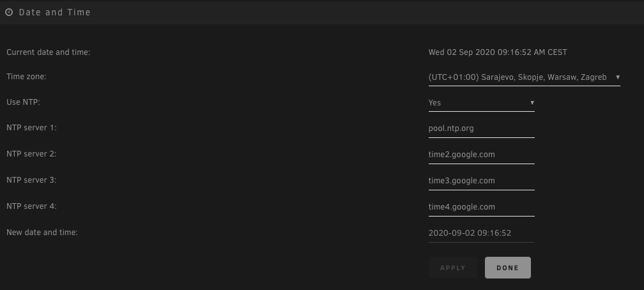The width and height of the screenshot is (644, 290).
Task: Click the NTP server 1 label
Action: point(32,128)
